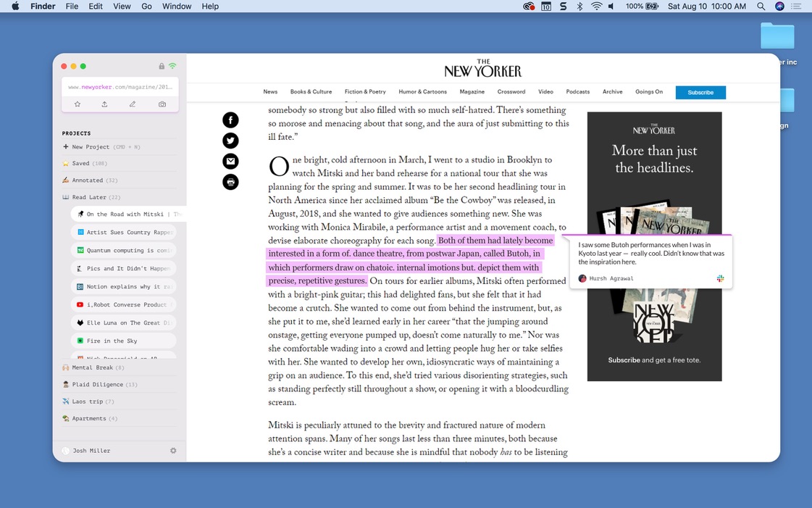Click the Siri icon in the menu bar
Image resolution: width=812 pixels, height=508 pixels.
[779, 7]
